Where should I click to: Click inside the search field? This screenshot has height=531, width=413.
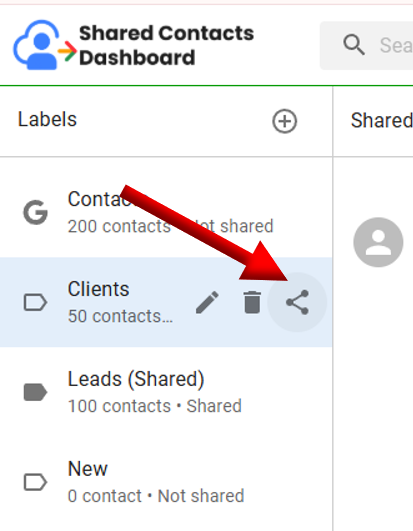click(x=367, y=45)
